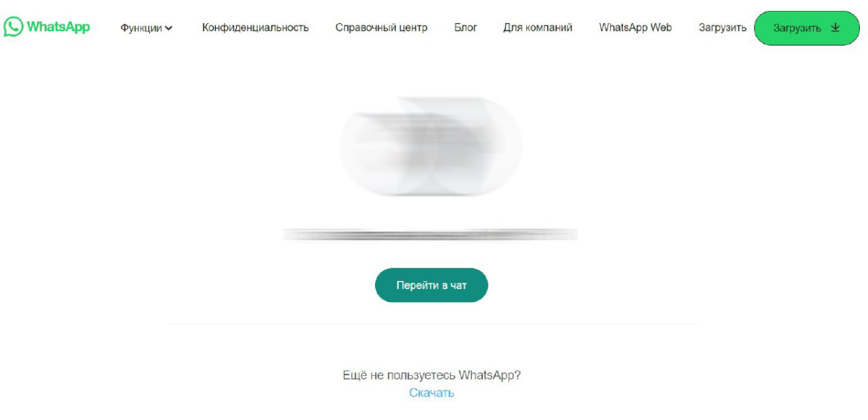The width and height of the screenshot is (868, 420).
Task: Click the horizontal divider under chat button
Action: [431, 324]
